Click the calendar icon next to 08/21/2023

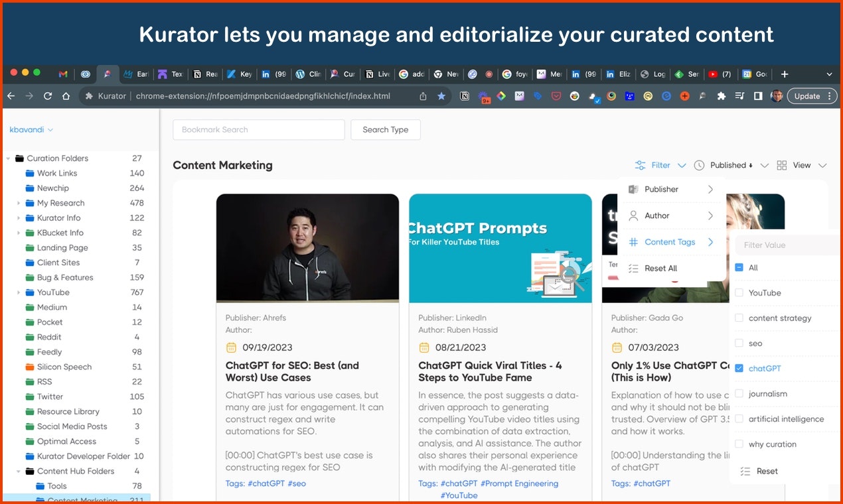424,347
